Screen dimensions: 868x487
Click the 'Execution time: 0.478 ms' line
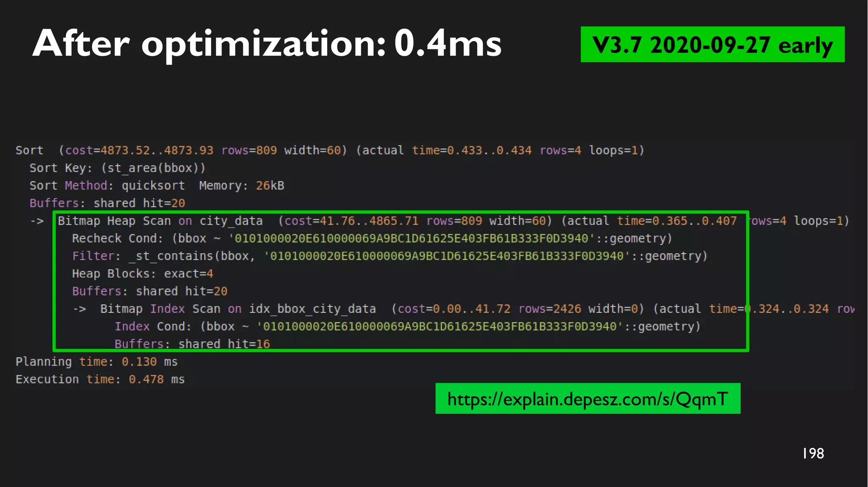(x=100, y=379)
